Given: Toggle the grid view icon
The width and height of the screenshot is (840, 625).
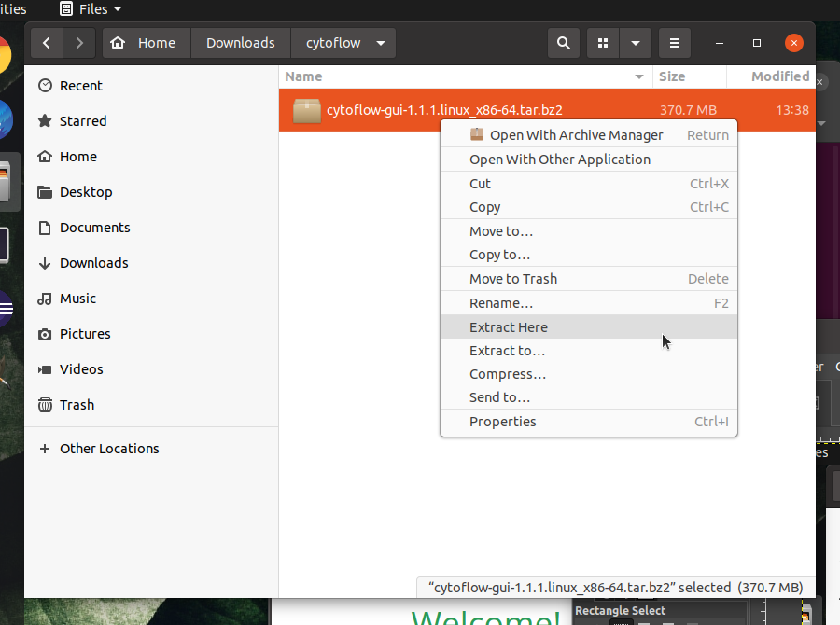Looking at the screenshot, I should 603,43.
